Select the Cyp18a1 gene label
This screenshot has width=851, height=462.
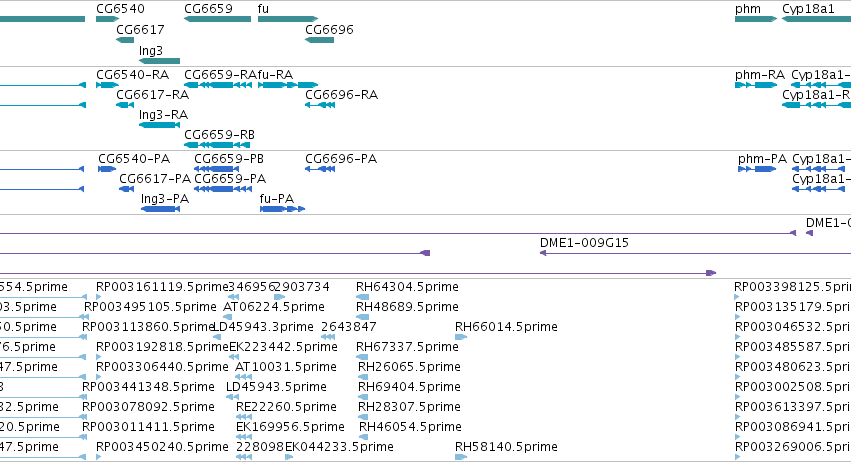[808, 9]
